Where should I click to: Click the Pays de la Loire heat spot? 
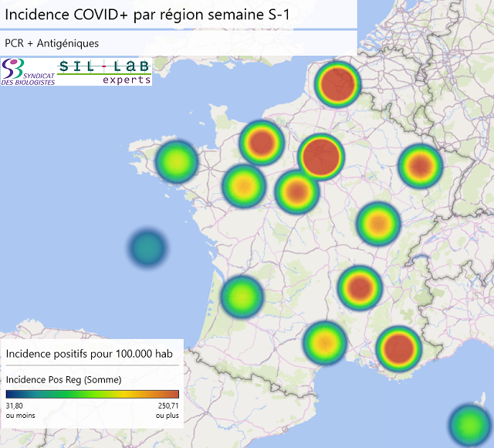click(244, 186)
